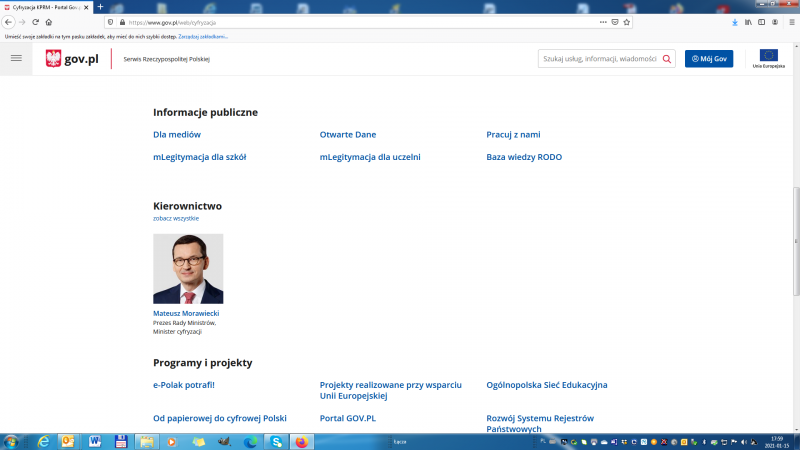Open Skype from the Windows taskbar
The width and height of the screenshot is (800, 450).
point(276,441)
